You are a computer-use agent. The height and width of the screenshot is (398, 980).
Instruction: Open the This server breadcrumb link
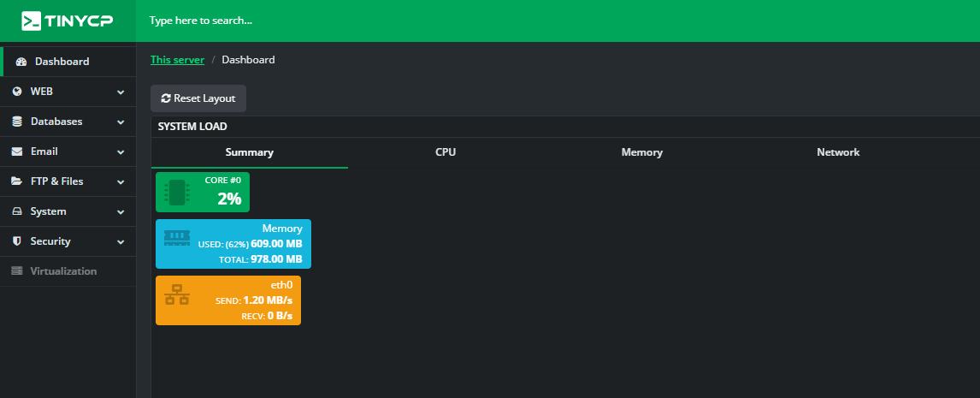pos(178,60)
